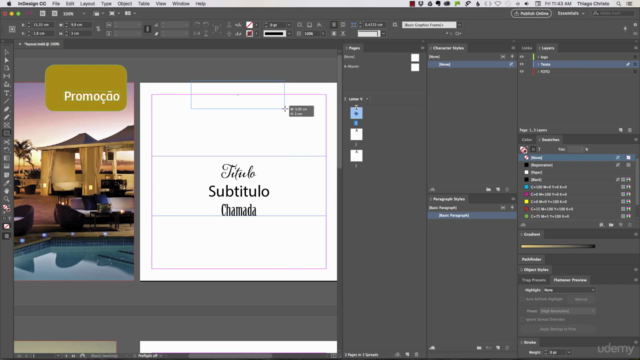Screen dimensions: 640x360
Task: Expand the FOTO layer
Action: pyautogui.click(x=538, y=71)
